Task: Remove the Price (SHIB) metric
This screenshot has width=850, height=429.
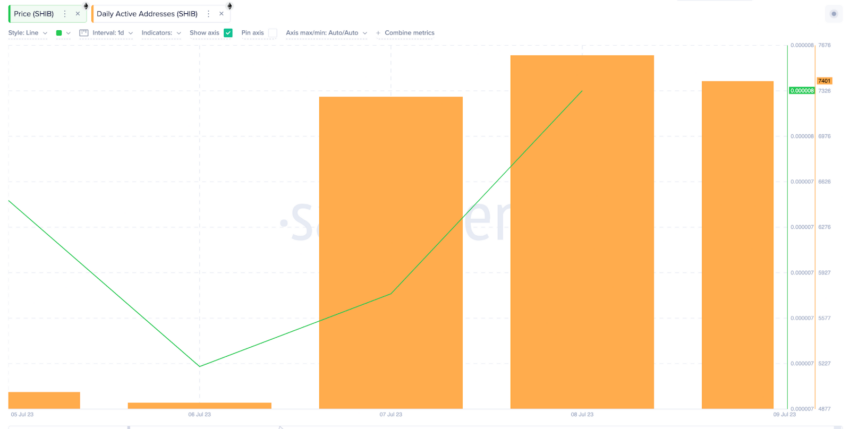Action: click(x=78, y=14)
